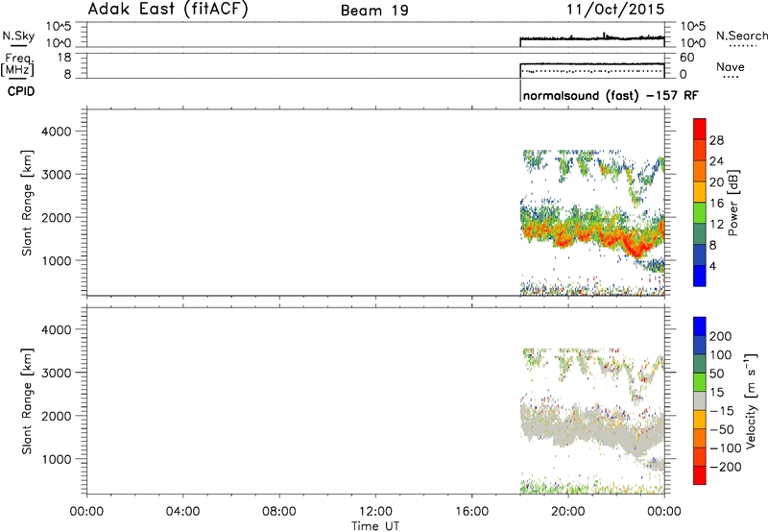Click the dotted line sample under N.Search
The width and height of the screenshot is (768, 532).
tap(743, 46)
